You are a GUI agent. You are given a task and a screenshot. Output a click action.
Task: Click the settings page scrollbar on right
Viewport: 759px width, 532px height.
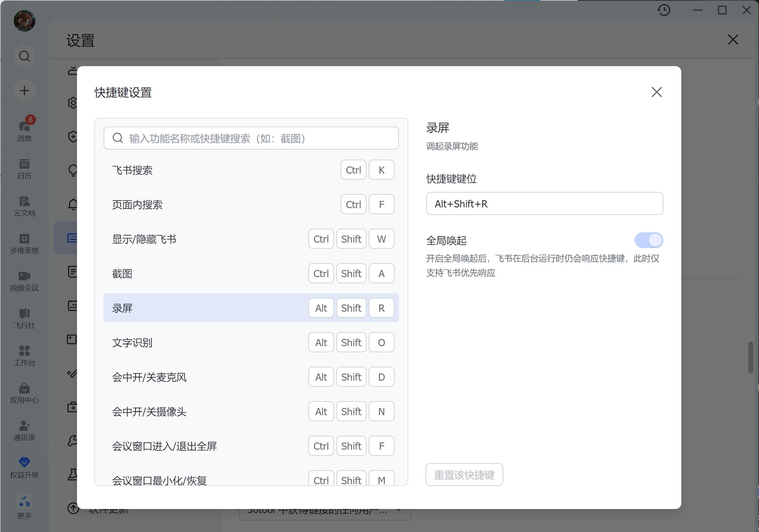(x=750, y=357)
